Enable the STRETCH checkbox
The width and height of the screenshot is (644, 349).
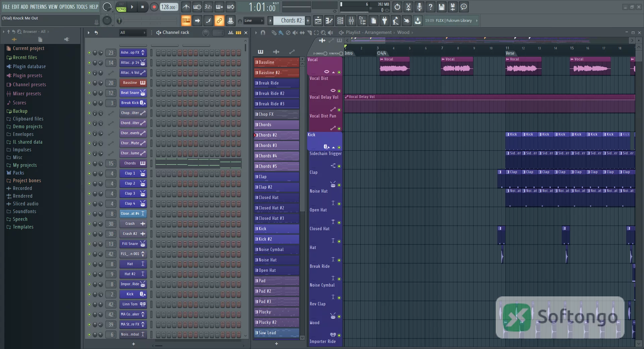(341, 53)
